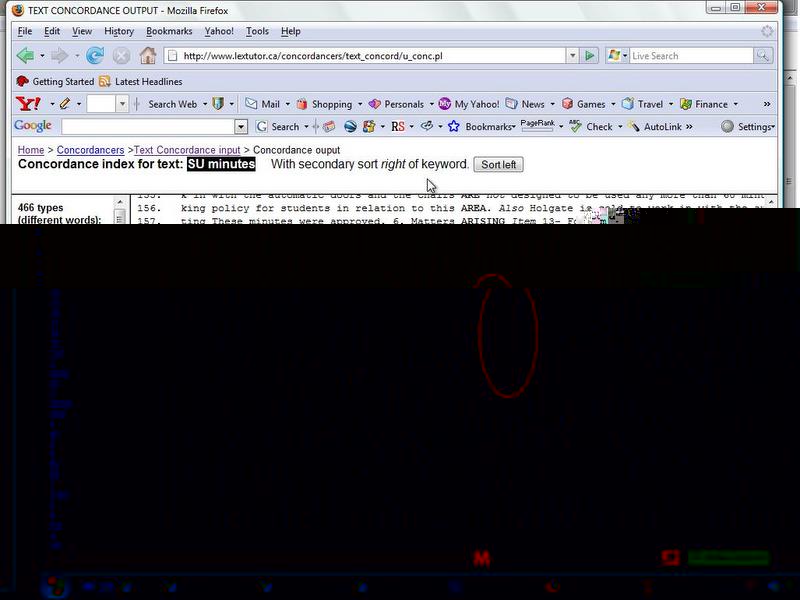Follow the Text Concordance input breadcrumb link
Image resolution: width=800 pixels, height=600 pixels.
(x=187, y=150)
